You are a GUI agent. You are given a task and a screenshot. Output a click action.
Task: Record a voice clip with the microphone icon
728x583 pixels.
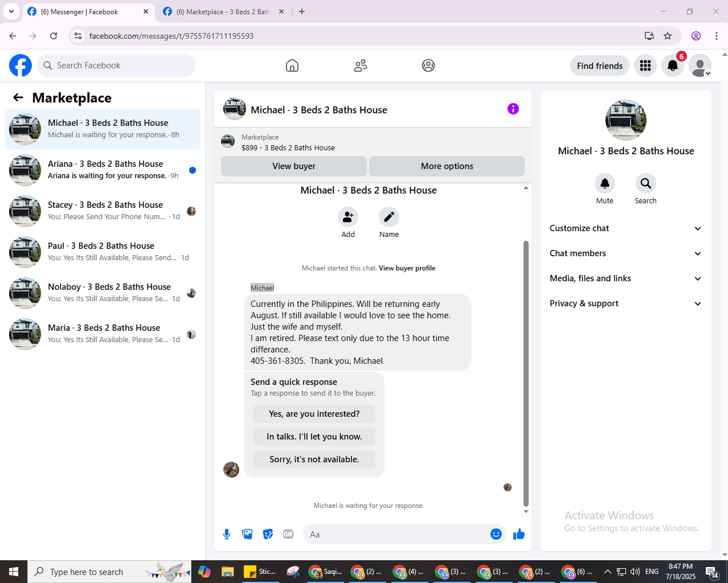(x=227, y=534)
